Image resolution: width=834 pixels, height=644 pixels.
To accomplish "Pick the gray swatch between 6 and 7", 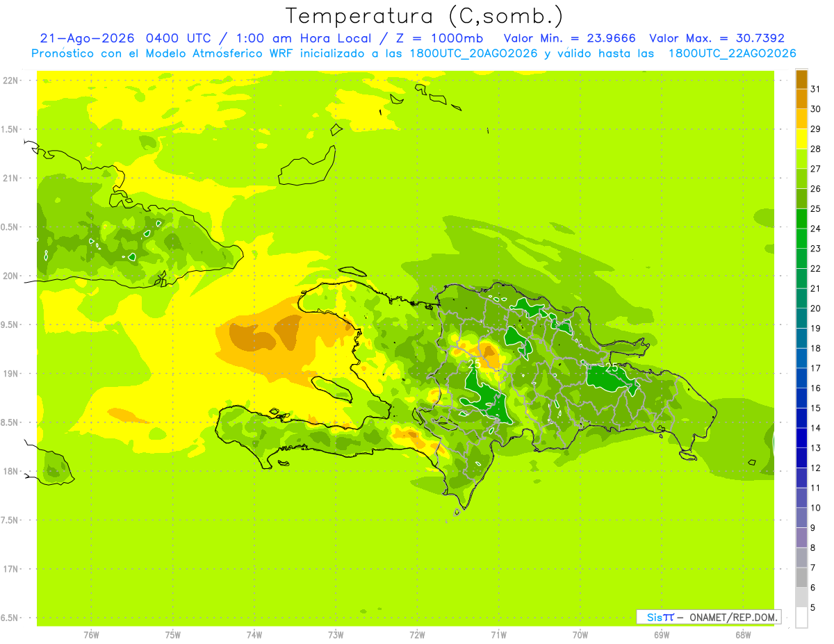I will tap(801, 577).
